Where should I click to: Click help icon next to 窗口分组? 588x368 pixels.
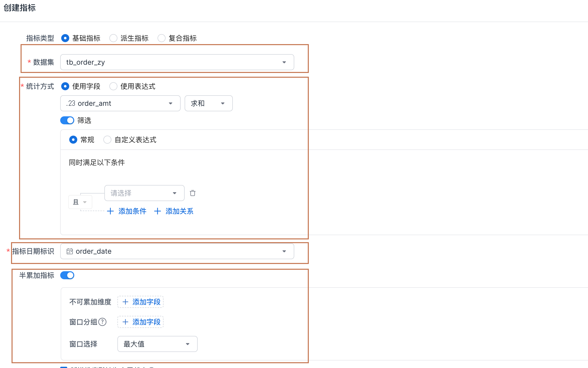pos(102,322)
